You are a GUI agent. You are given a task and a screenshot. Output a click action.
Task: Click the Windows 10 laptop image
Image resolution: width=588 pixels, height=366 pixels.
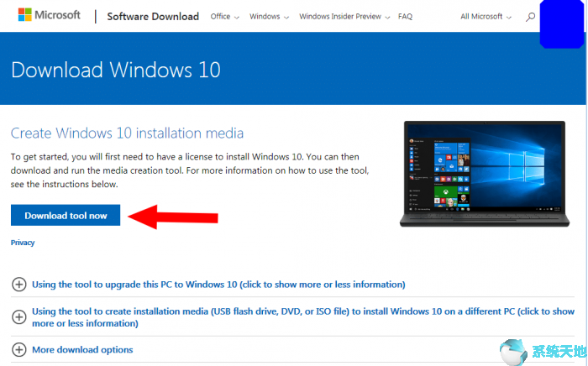[x=485, y=174]
